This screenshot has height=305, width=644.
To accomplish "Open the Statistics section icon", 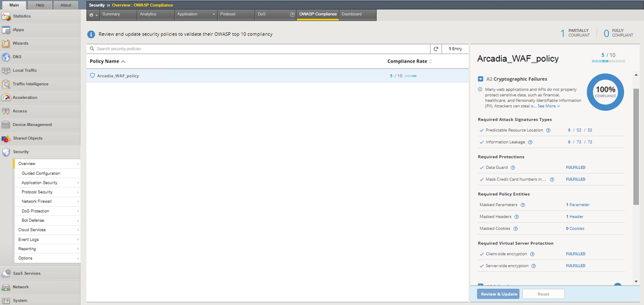I will pyautogui.click(x=6, y=16).
